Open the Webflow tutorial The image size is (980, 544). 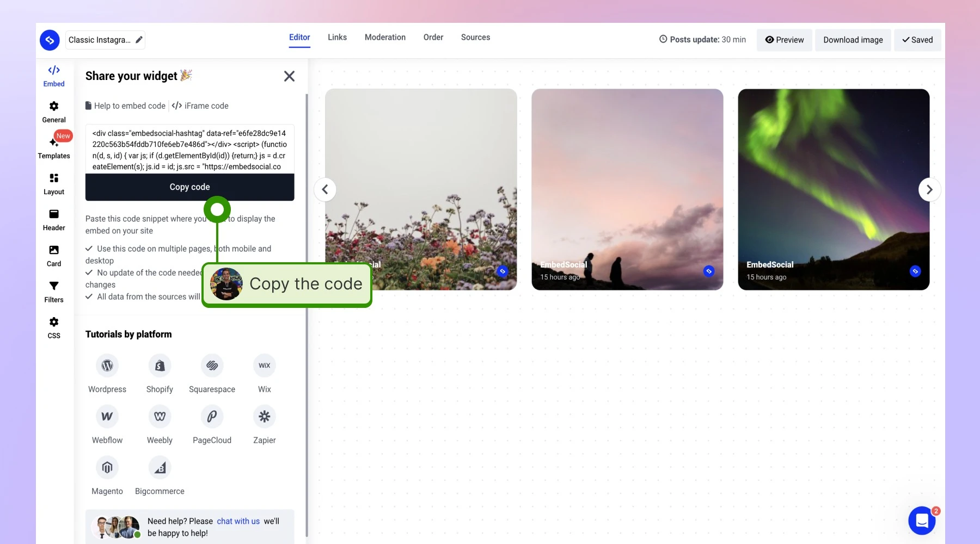(107, 425)
